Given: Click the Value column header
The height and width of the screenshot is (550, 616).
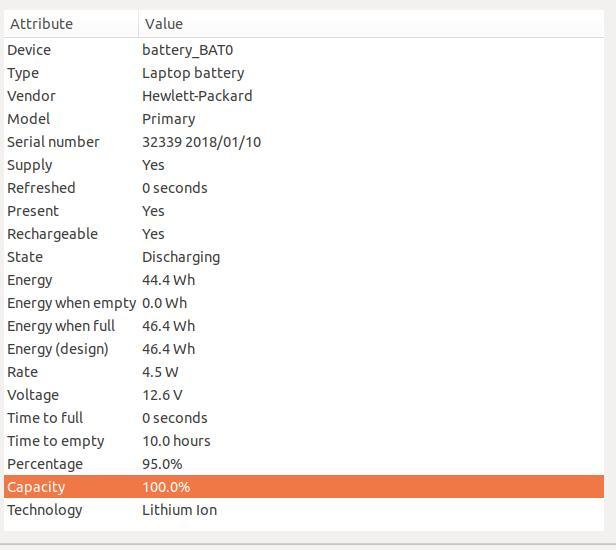Looking at the screenshot, I should pos(371,24).
